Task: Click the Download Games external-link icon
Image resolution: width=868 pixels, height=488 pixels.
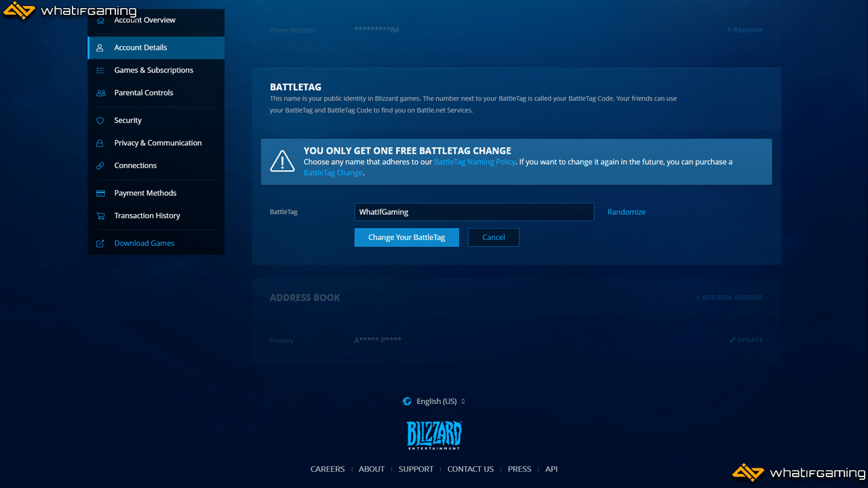Action: 100,243
